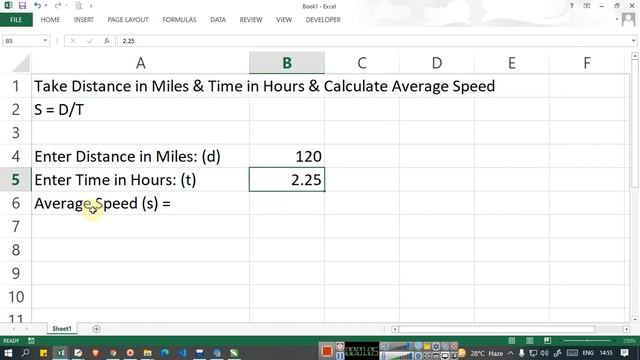Switch to the HOME ribbon tab
This screenshot has height=360, width=640.
click(50, 20)
